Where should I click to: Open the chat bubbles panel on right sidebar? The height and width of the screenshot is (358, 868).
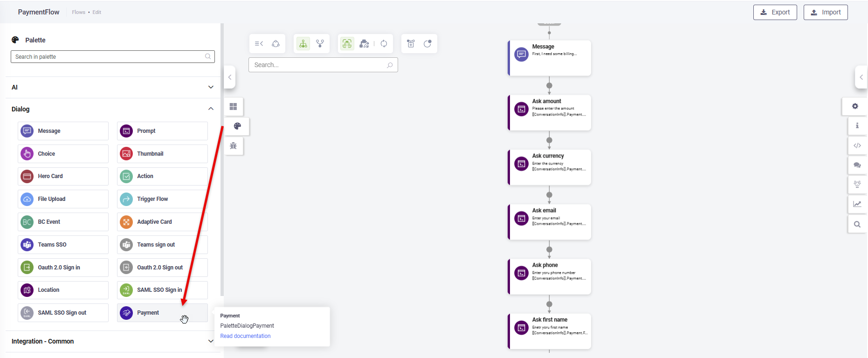(x=857, y=165)
